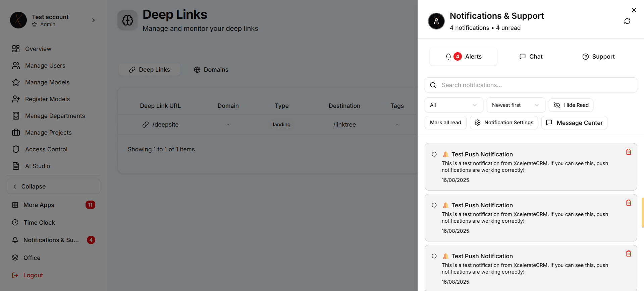This screenshot has height=291, width=644.
Task: Click the Overview dashboard grid icon
Action: tap(16, 49)
